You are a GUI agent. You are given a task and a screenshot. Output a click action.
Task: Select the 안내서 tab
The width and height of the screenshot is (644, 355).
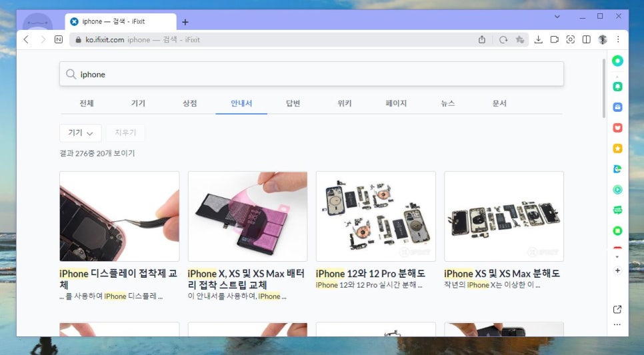(241, 103)
